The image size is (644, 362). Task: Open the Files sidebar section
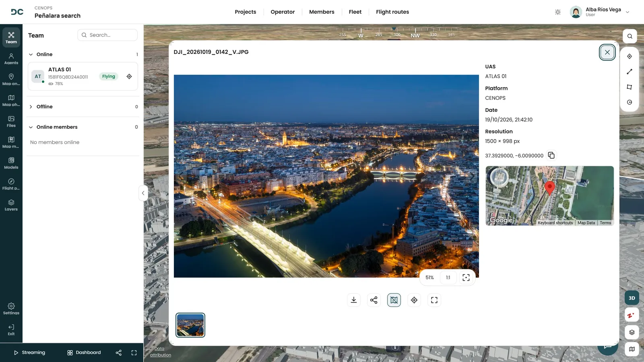tap(11, 121)
